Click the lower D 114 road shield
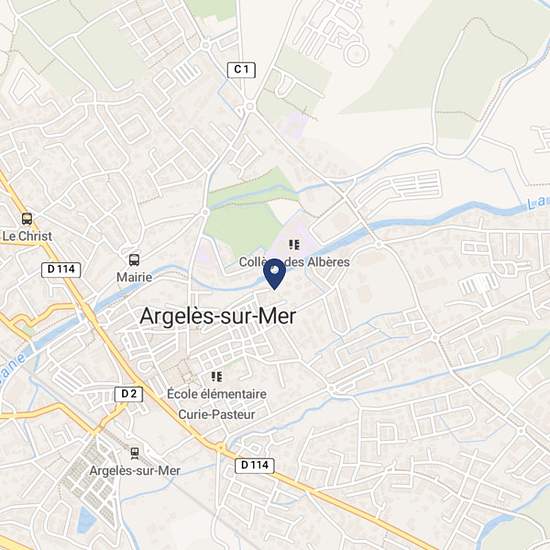 [x=255, y=465]
